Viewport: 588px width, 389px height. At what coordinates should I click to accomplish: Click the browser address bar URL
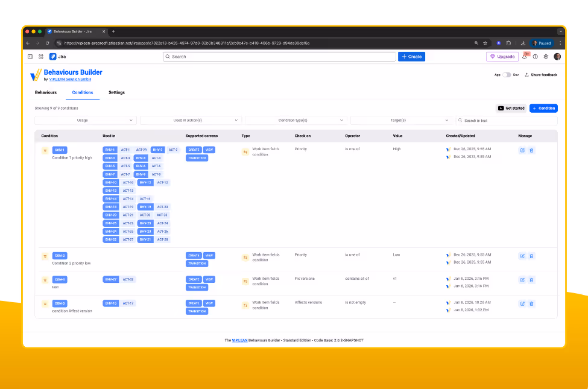click(x=187, y=43)
